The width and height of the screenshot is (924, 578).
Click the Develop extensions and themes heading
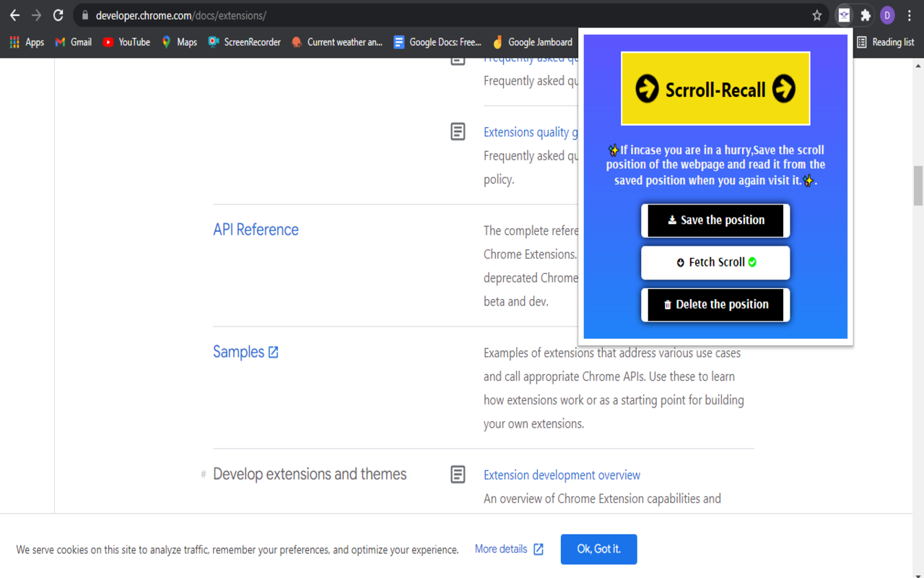coord(310,475)
